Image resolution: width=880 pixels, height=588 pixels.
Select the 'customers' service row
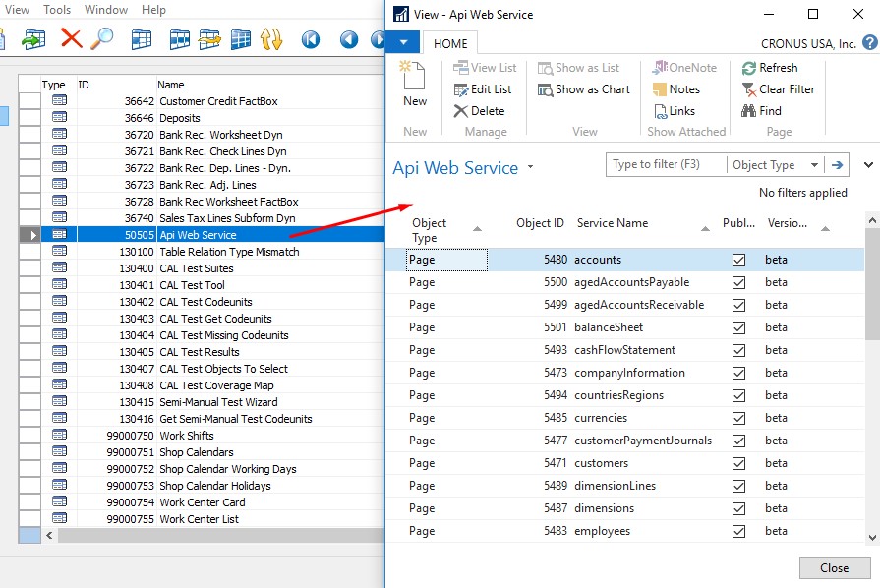click(624, 463)
